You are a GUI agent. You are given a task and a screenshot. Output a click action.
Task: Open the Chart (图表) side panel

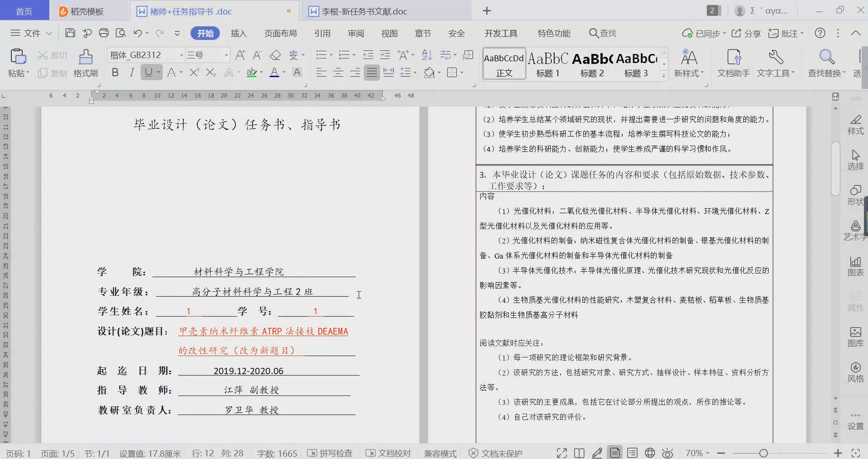[856, 266]
